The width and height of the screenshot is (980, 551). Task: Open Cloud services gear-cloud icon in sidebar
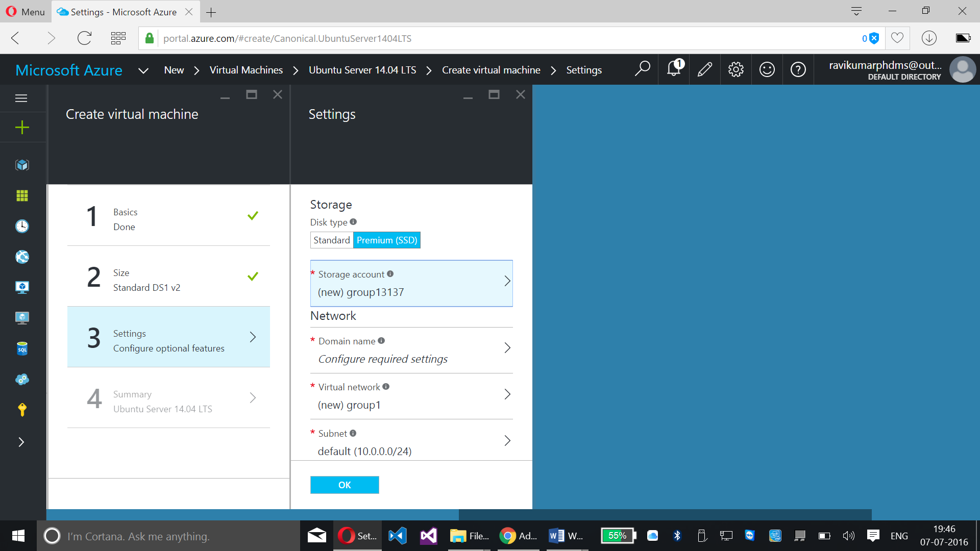click(22, 379)
